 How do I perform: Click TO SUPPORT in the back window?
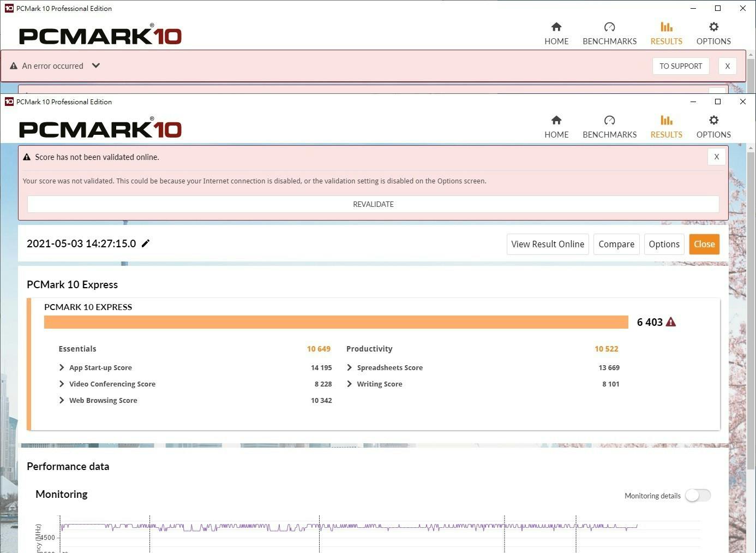click(x=681, y=66)
